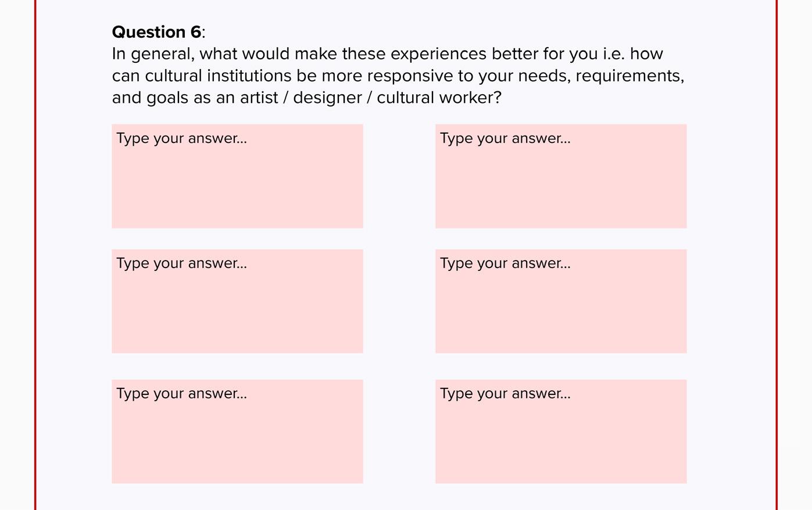
Task: Select the bottom-right answer box
Action: [561, 431]
